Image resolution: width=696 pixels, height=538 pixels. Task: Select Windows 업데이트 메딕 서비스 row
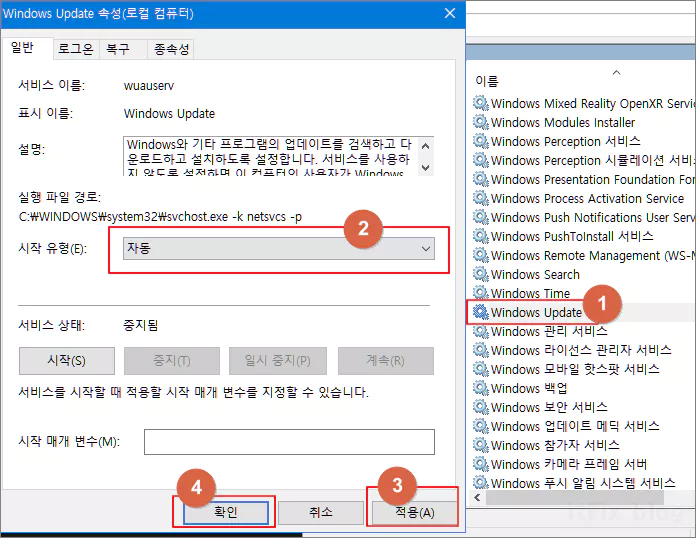coord(575,426)
